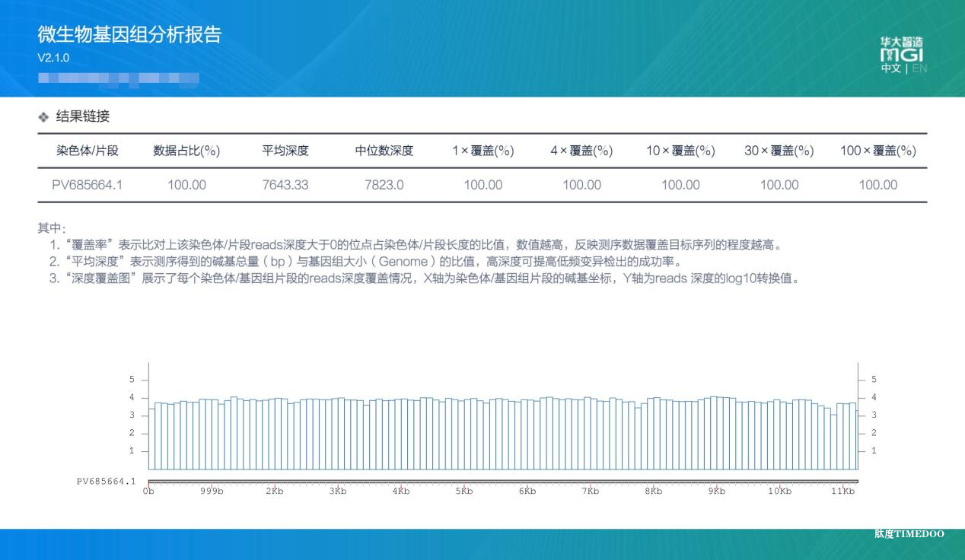Click the 染色体/片段 column header
The width and height of the screenshot is (965, 560).
click(x=88, y=151)
